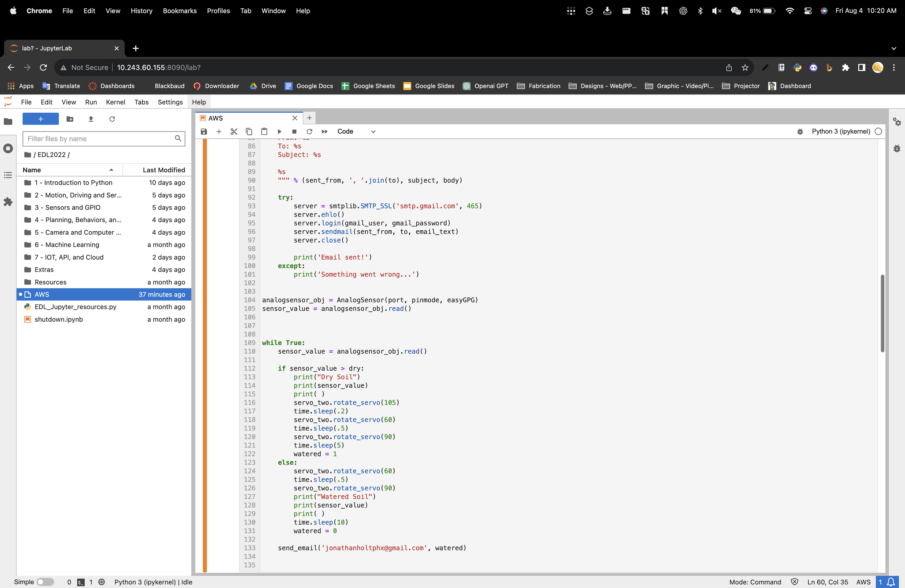This screenshot has width=905, height=588.
Task: Open the Code cell type dropdown
Action: [356, 131]
